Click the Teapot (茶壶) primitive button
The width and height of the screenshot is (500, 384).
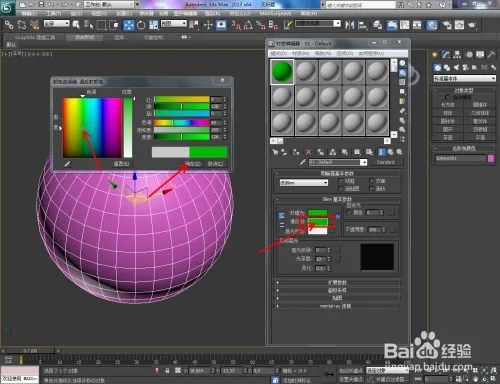click(447, 137)
